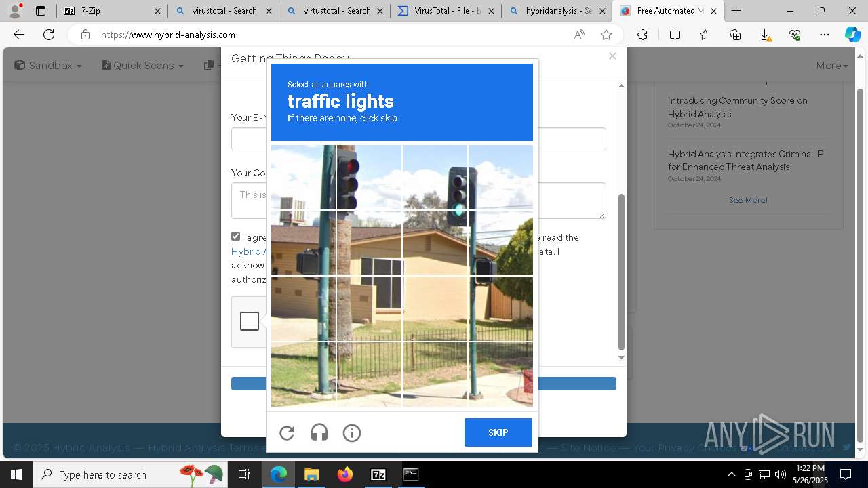
Task: Open Edge Settings and more menu
Action: point(825,35)
